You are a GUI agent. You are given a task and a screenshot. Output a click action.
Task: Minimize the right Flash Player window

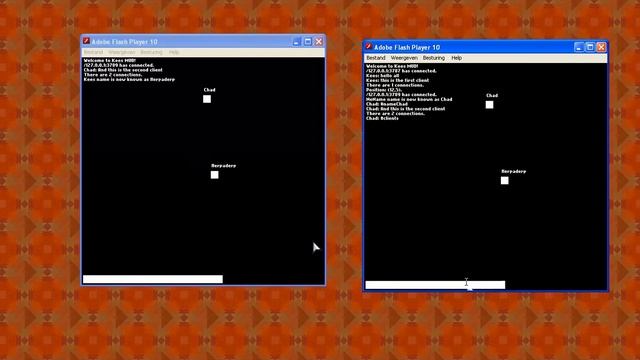[x=579, y=47]
